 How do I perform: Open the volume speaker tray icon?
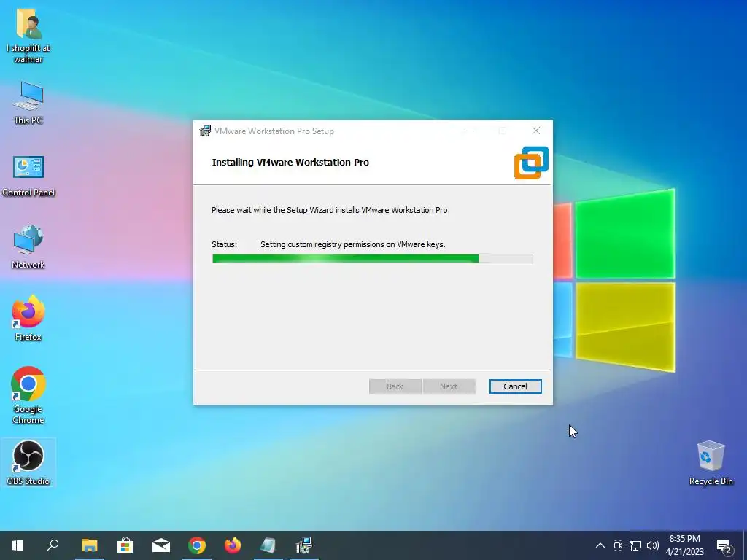coord(653,545)
